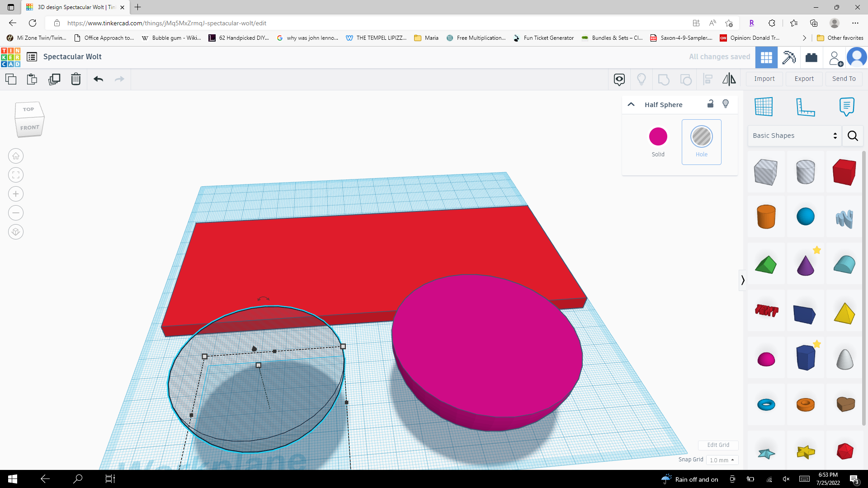The height and width of the screenshot is (488, 868).
Task: Collapse the Half Sphere inspector panel
Action: pos(631,104)
